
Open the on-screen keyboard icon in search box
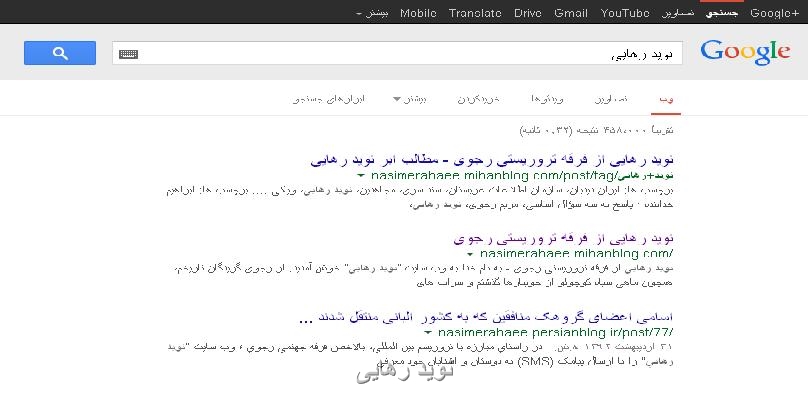tap(128, 54)
